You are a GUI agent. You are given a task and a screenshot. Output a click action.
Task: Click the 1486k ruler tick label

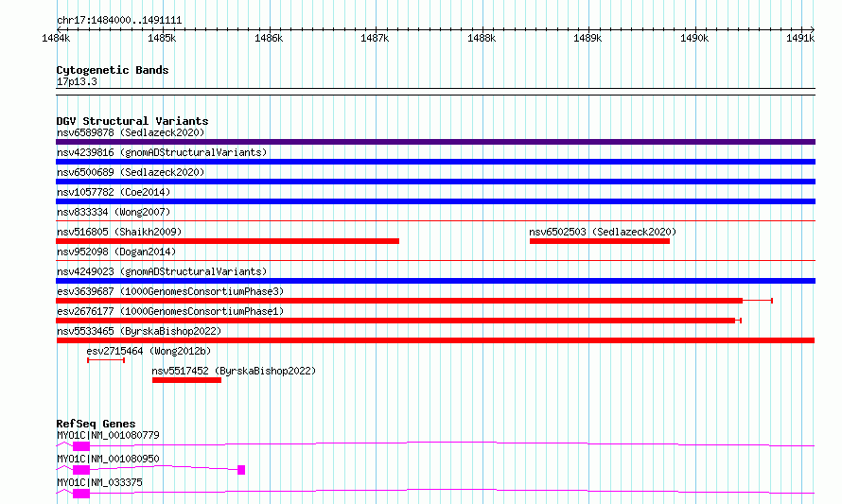(x=269, y=38)
